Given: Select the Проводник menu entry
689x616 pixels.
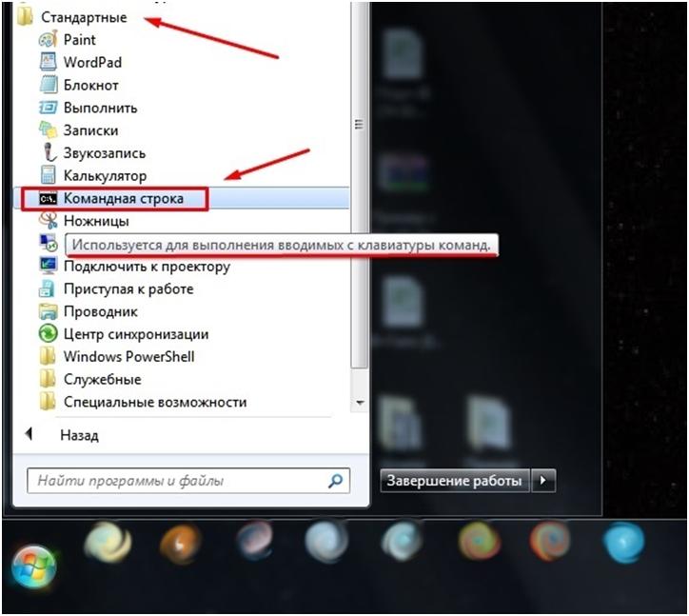Looking at the screenshot, I should pos(100,311).
